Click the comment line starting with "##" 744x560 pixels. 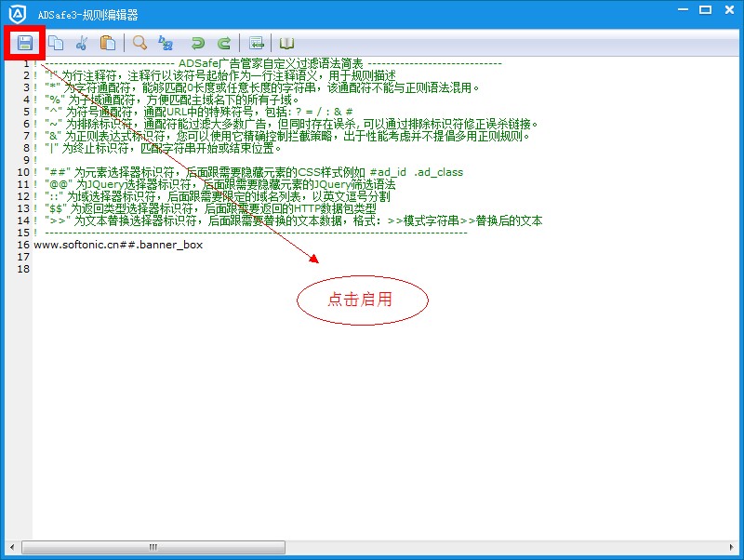[x=248, y=172]
